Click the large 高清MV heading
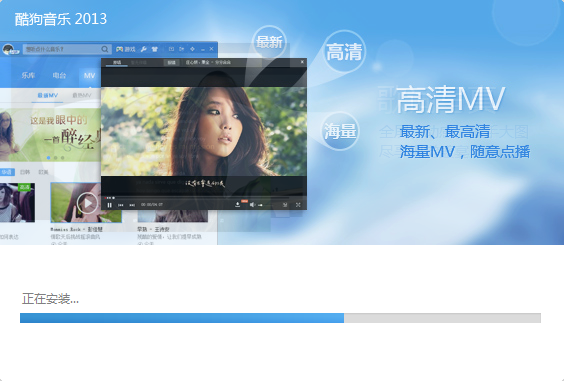The image size is (564, 381). point(450,99)
